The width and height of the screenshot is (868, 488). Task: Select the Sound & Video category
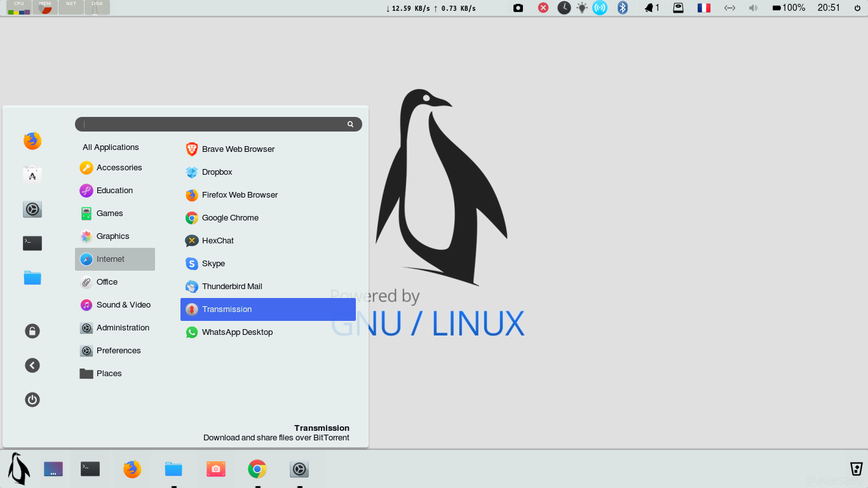point(115,305)
